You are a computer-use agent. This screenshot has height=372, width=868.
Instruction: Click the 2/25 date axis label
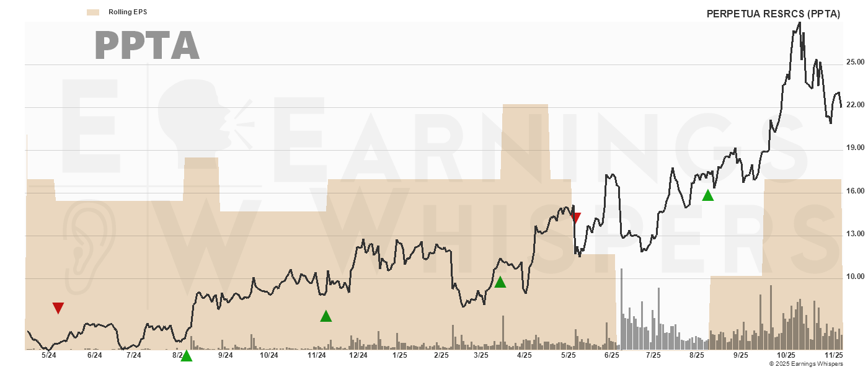tap(441, 355)
